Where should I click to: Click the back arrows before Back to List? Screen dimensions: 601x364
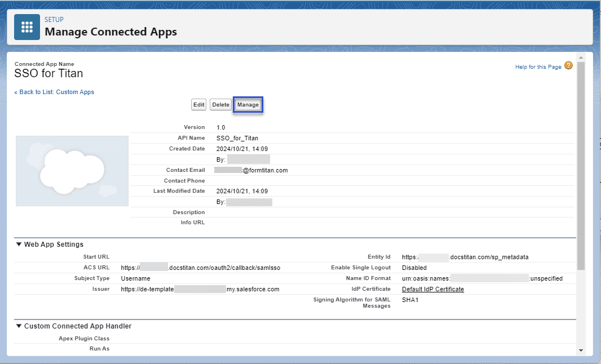15,91
